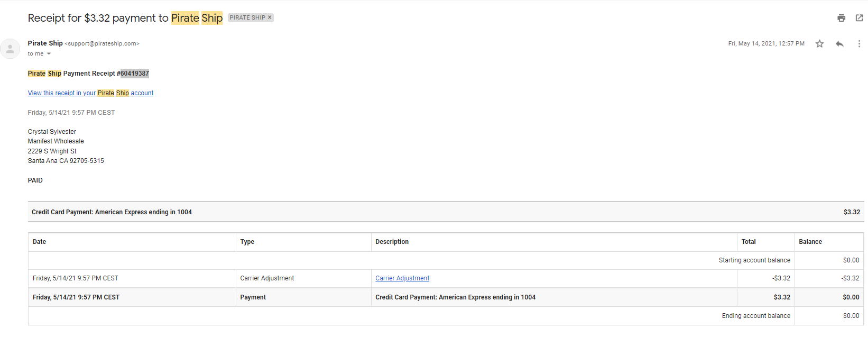This screenshot has width=868, height=337.
Task: Click the name Crystal Sylvester
Action: [52, 132]
